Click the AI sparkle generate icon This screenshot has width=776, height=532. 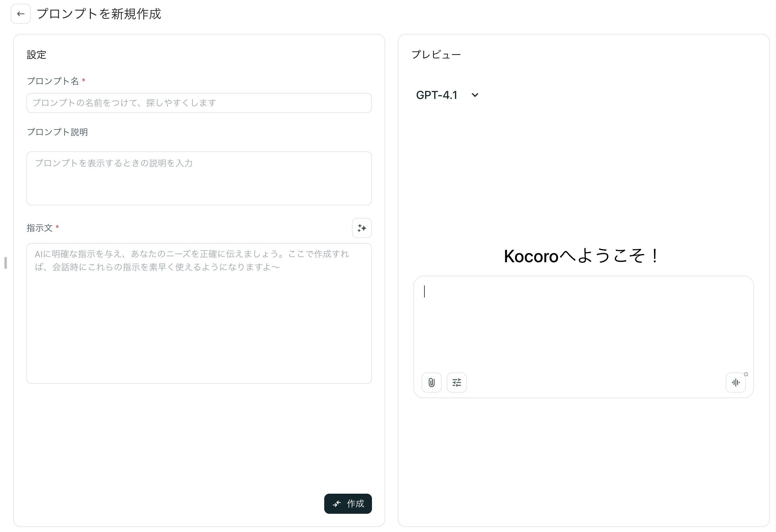[362, 228]
